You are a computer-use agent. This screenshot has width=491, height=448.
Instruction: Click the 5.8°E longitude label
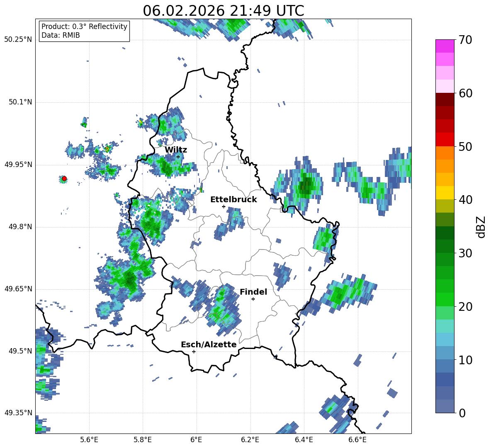point(143,440)
